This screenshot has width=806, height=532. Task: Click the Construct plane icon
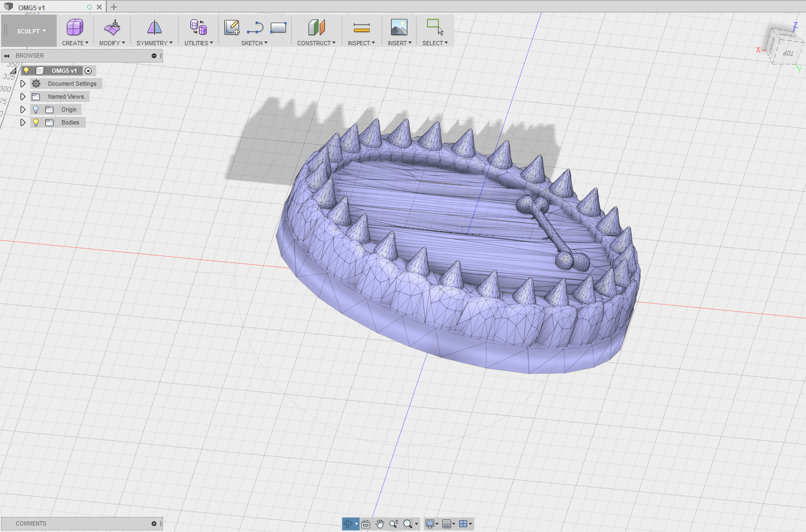tap(317, 27)
